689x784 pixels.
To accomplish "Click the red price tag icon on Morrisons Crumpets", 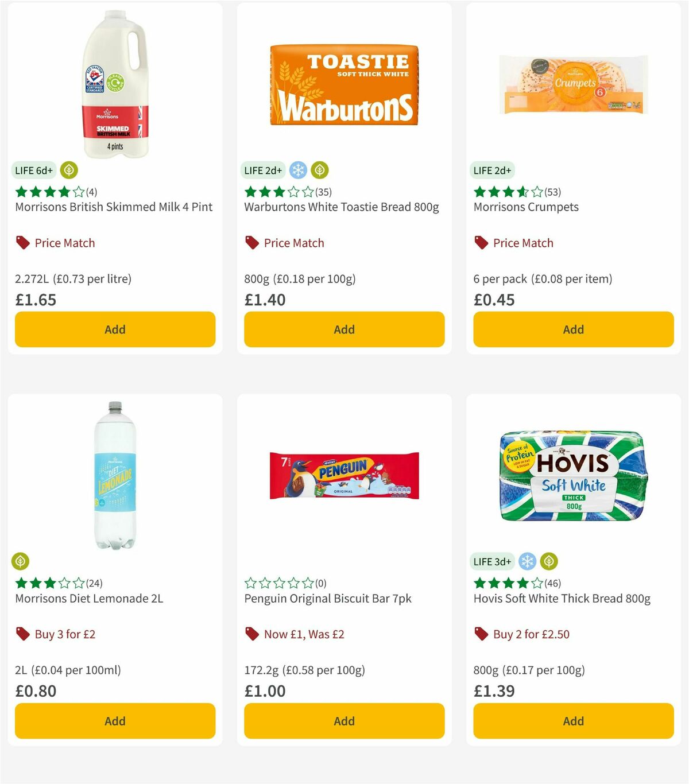I will point(481,243).
